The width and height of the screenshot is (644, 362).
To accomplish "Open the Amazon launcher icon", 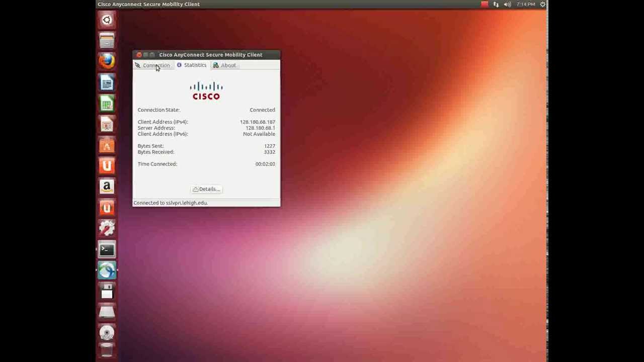I will click(x=107, y=187).
